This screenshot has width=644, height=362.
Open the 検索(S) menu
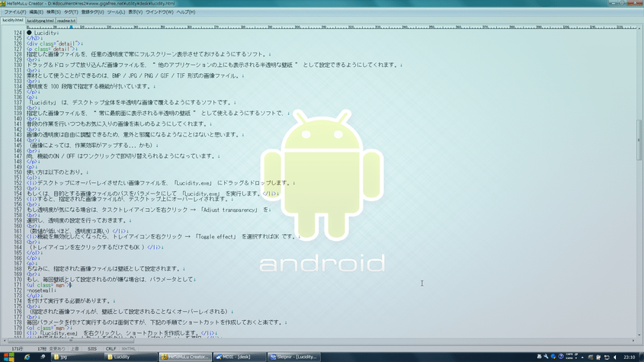click(x=53, y=12)
